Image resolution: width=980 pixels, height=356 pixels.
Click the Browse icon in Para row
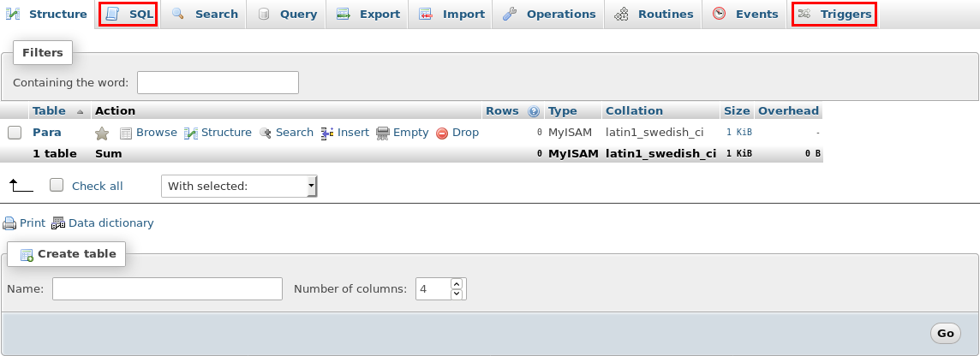pyautogui.click(x=126, y=133)
